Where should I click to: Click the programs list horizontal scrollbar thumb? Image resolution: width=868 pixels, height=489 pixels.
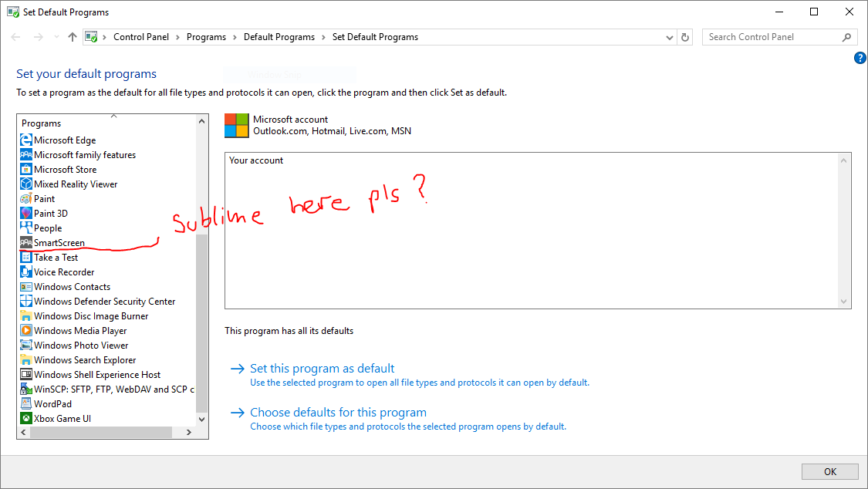(101, 433)
